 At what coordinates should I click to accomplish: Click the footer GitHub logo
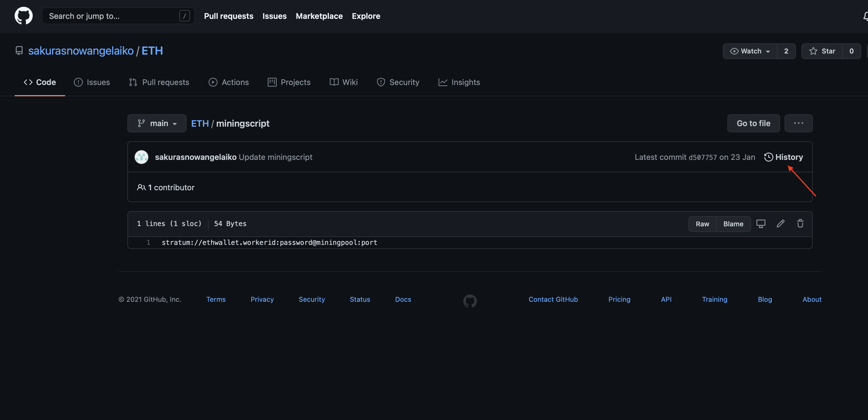click(470, 301)
